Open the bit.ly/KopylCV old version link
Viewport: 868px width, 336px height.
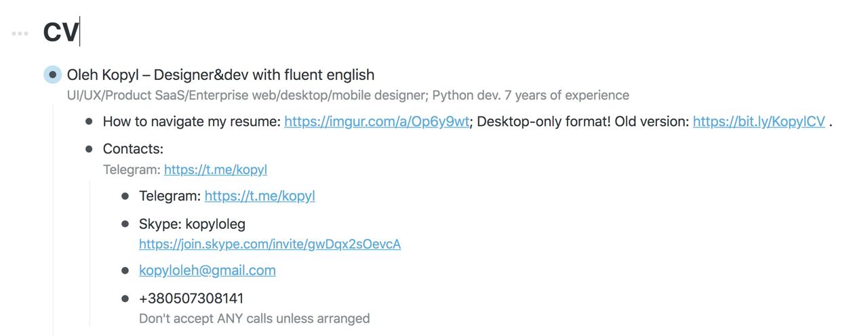(x=759, y=122)
